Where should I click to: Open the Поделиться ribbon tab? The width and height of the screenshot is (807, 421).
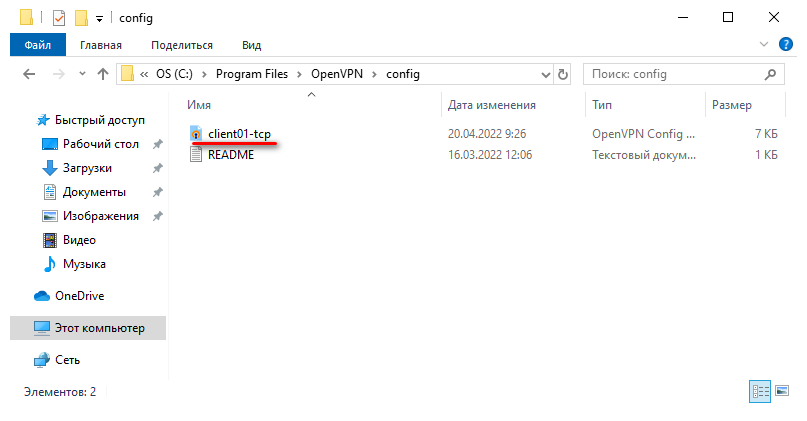click(182, 45)
